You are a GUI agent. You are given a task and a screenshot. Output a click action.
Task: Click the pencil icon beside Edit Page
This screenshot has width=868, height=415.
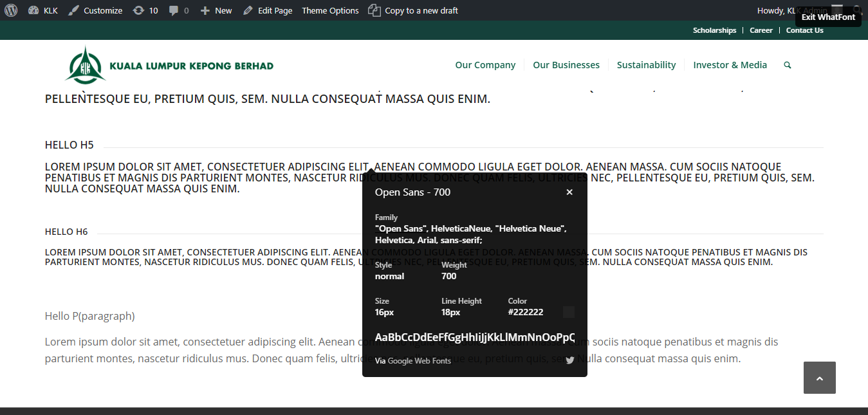(x=248, y=10)
